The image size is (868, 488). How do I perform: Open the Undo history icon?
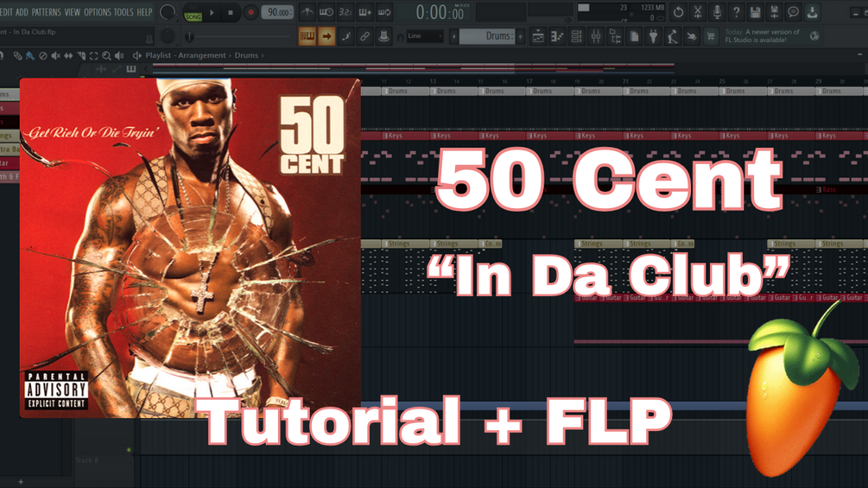click(678, 11)
